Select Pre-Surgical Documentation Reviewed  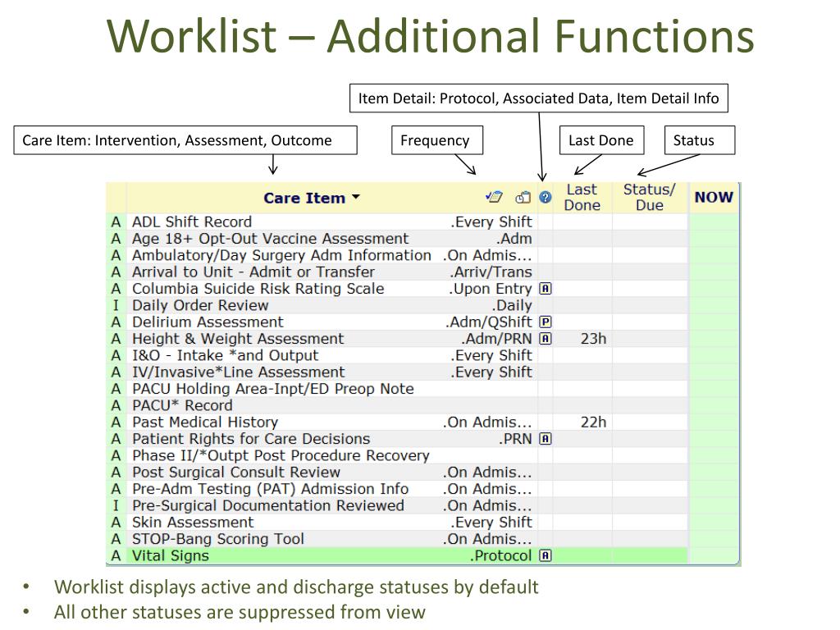268,505
